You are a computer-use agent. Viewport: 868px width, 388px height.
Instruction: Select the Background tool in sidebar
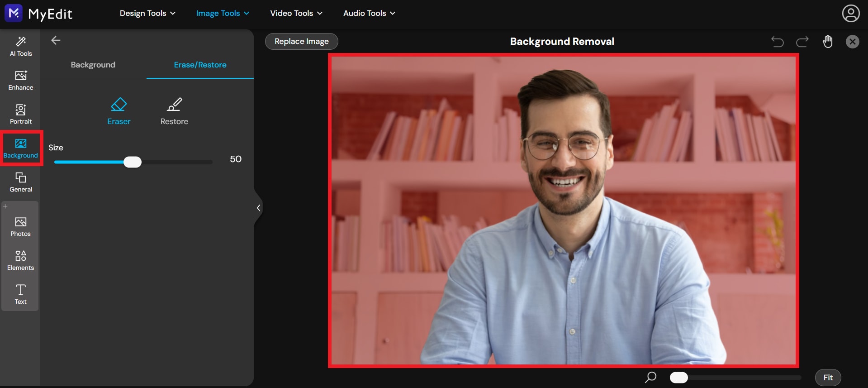(x=21, y=148)
